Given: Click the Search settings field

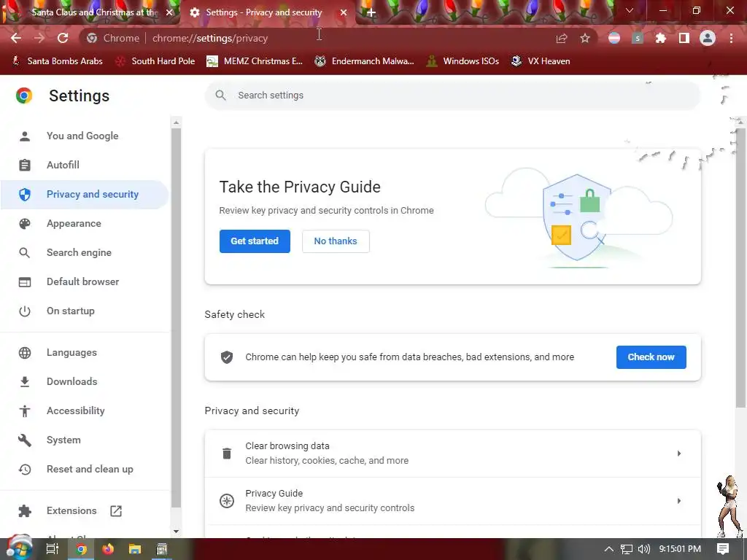Looking at the screenshot, I should coord(452,96).
